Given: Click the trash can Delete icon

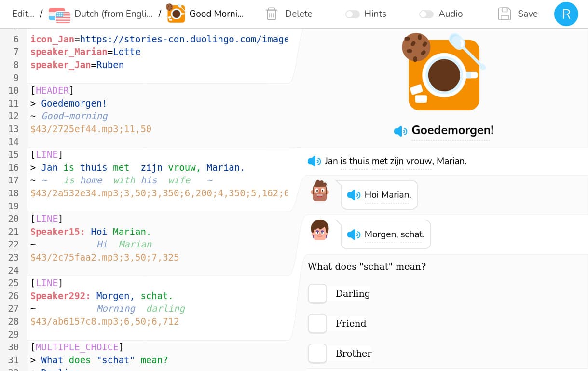Looking at the screenshot, I should click(x=272, y=14).
